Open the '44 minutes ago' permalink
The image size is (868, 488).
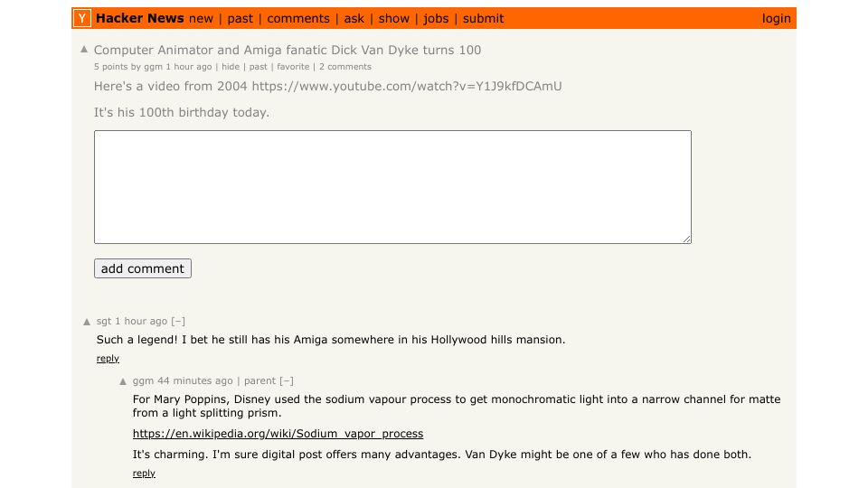tap(195, 380)
